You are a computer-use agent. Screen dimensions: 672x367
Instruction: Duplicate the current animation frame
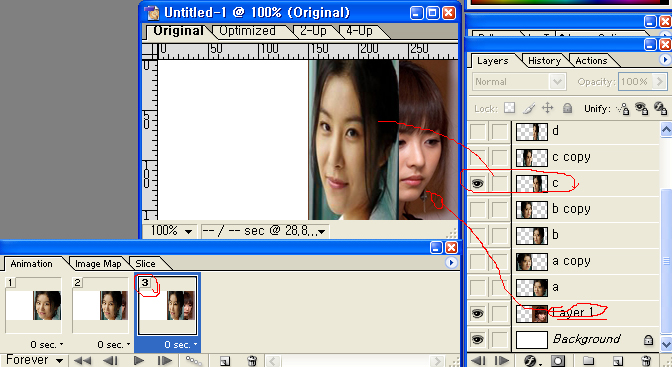point(225,361)
